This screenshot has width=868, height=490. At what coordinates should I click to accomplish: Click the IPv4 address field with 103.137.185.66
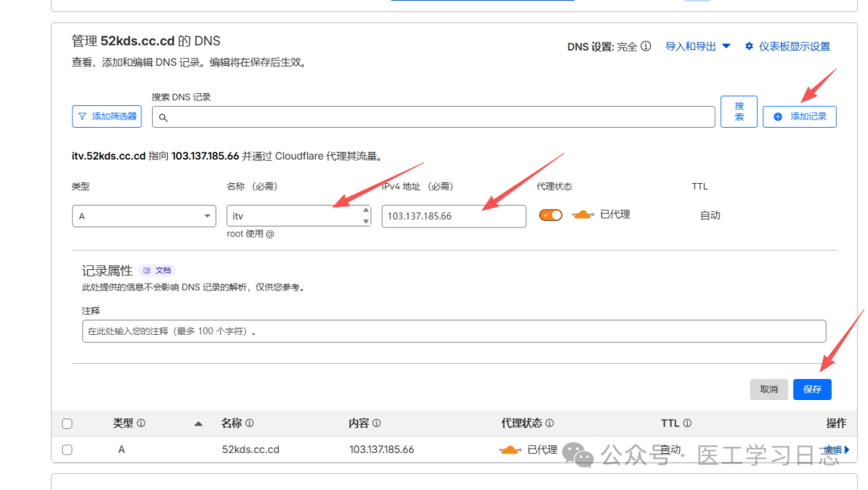pyautogui.click(x=453, y=216)
